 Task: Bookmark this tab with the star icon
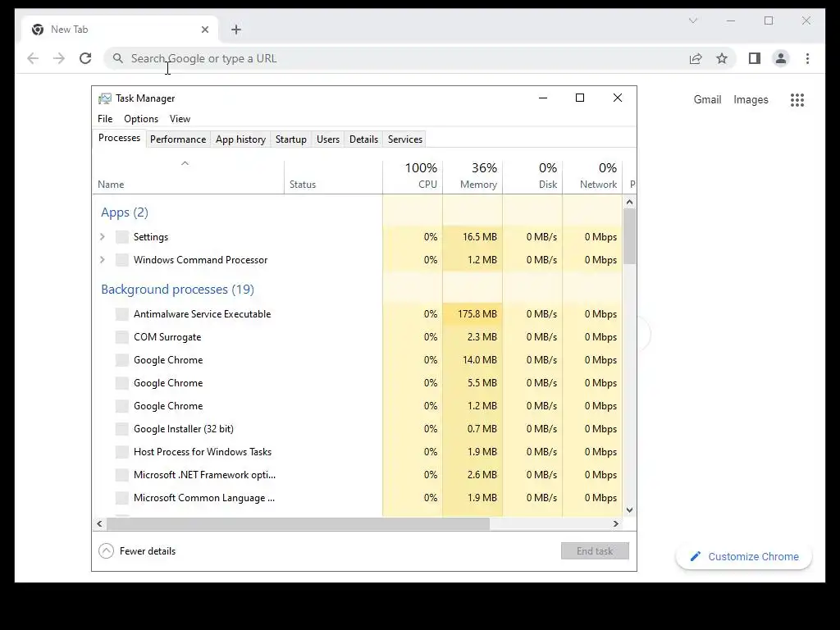click(722, 58)
